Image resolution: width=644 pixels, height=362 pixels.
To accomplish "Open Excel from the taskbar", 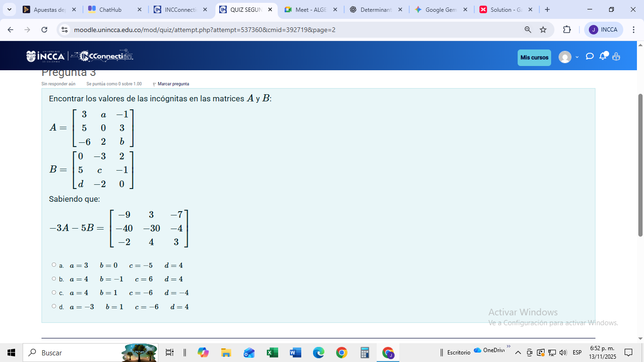I will click(272, 353).
